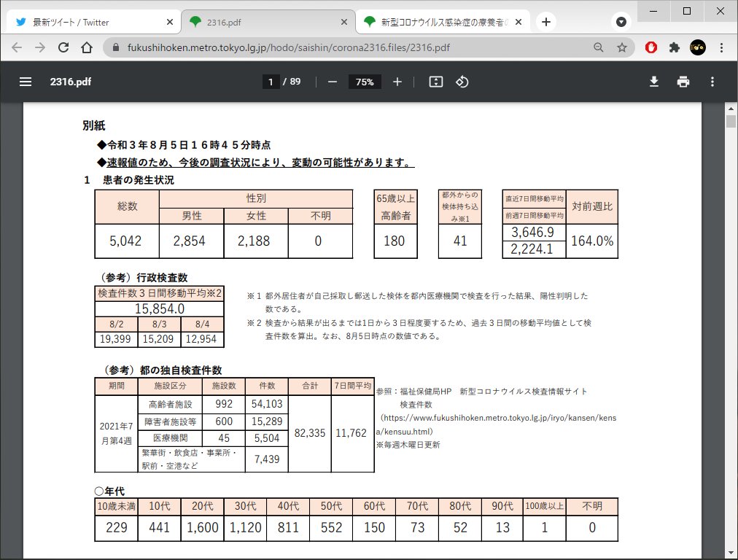738x560 pixels.
Task: Bookmark this page with the star
Action: click(622, 47)
